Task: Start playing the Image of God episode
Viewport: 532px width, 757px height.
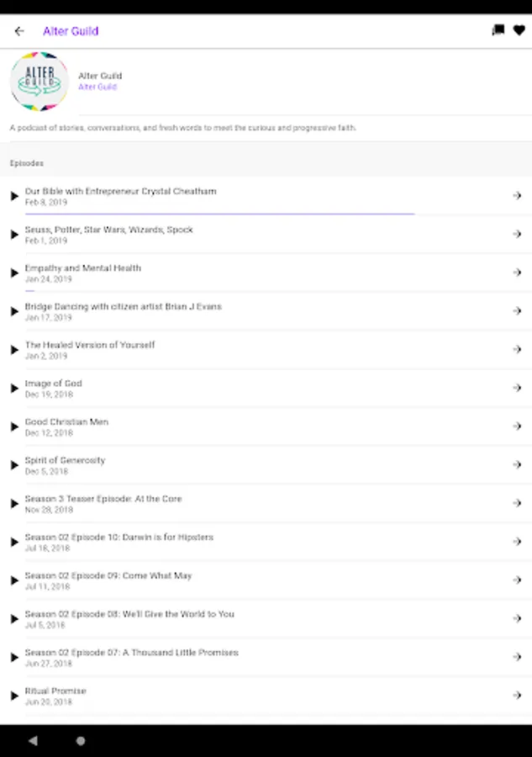Action: point(14,389)
